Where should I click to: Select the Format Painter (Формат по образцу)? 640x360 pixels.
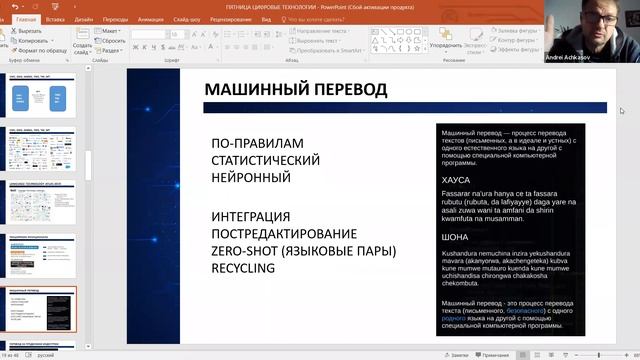[x=39, y=51]
